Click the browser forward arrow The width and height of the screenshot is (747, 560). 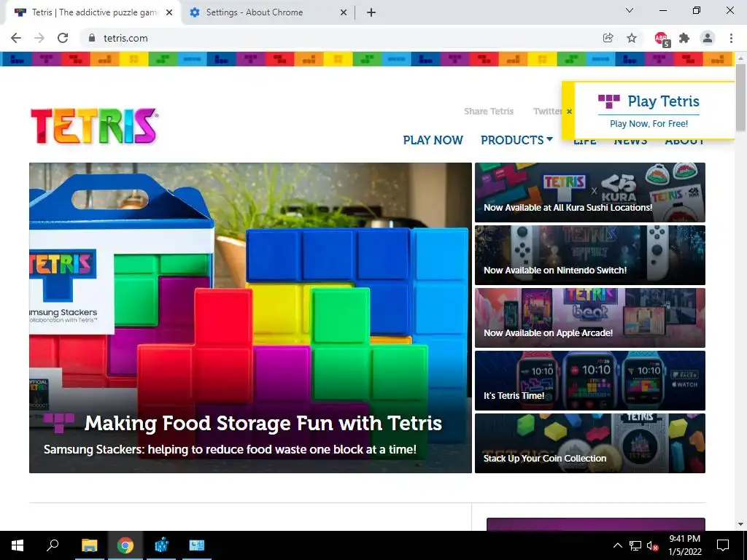pos(39,38)
